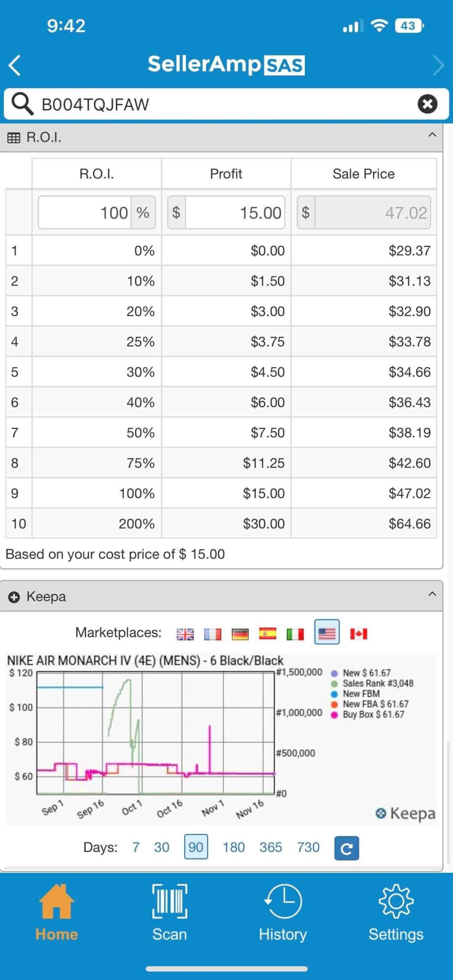Tap the back arrow in header
453x980 pixels.
15,65
